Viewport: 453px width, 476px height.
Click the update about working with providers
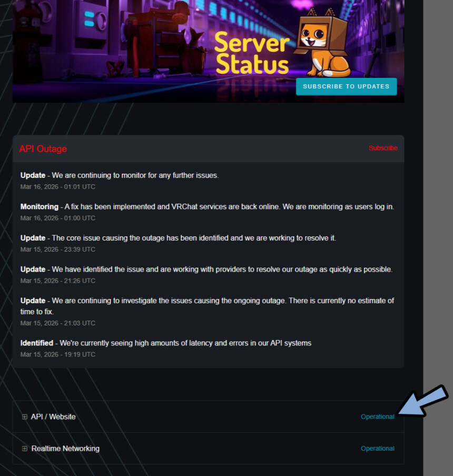[206, 269]
